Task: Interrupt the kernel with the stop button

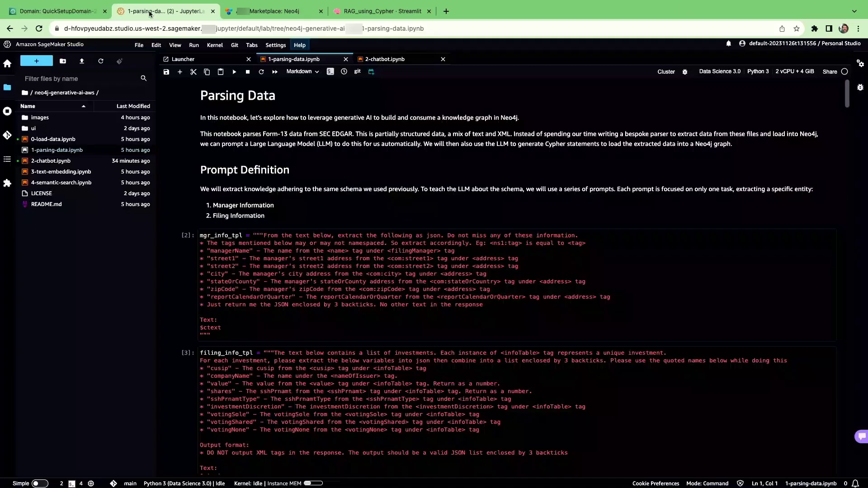Action: pos(248,72)
